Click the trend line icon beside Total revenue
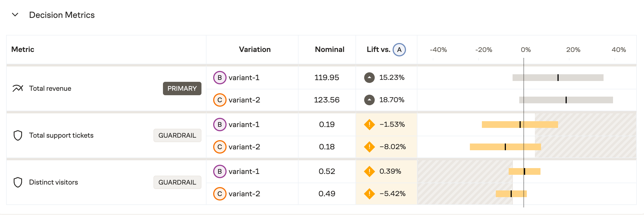Viewport: 644px width, 215px height. (x=18, y=88)
